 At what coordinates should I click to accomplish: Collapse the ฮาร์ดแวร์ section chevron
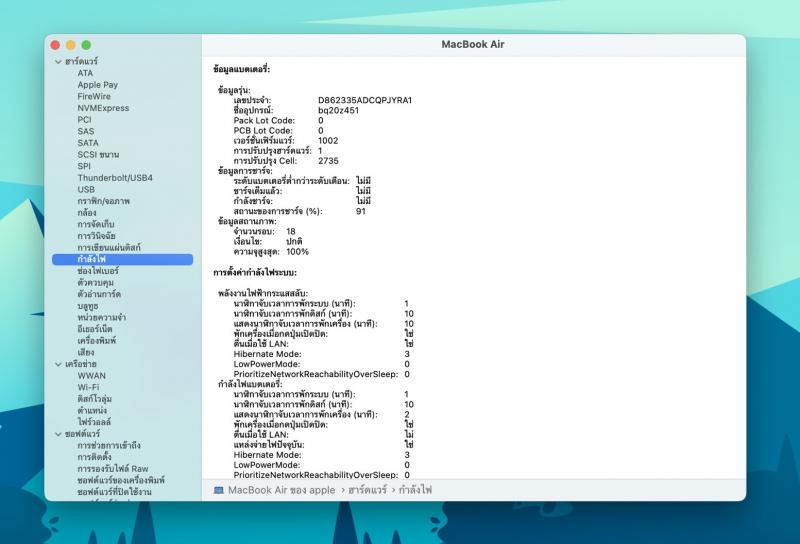(58, 61)
